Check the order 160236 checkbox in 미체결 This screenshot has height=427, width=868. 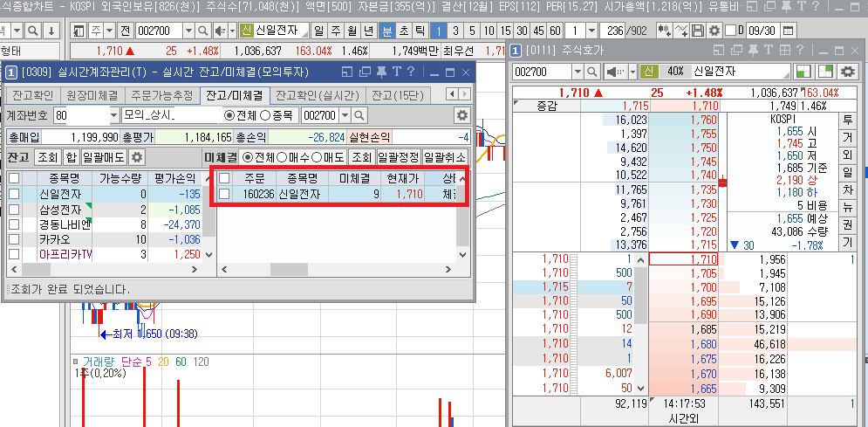tap(224, 194)
